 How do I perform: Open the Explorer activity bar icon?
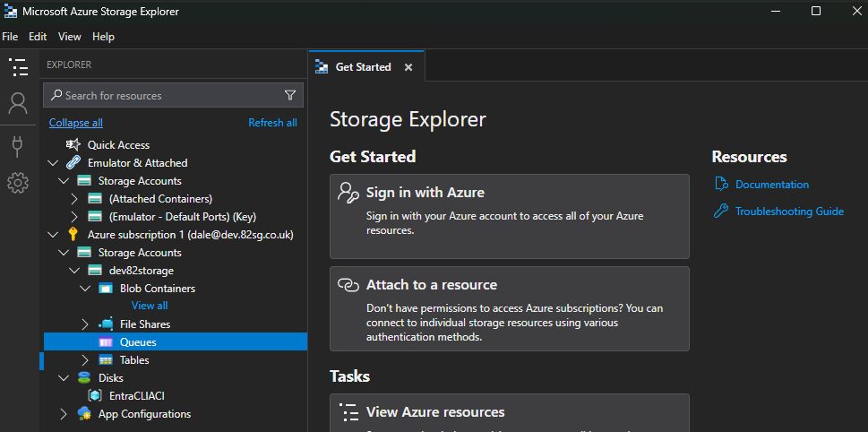pyautogui.click(x=18, y=67)
